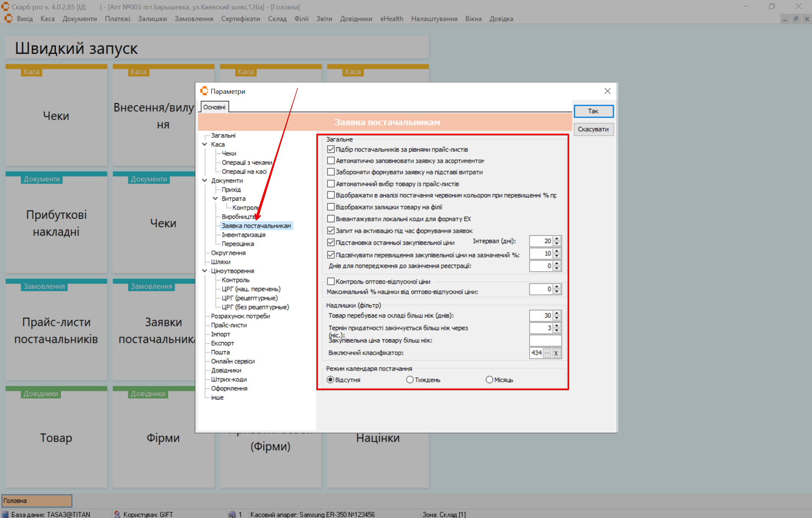
Task: Restore the inner MDI child window
Action: [x=796, y=19]
